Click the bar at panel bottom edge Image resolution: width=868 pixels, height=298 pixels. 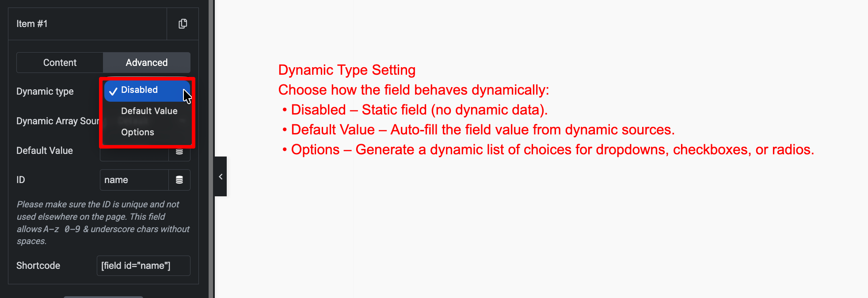[x=103, y=296]
